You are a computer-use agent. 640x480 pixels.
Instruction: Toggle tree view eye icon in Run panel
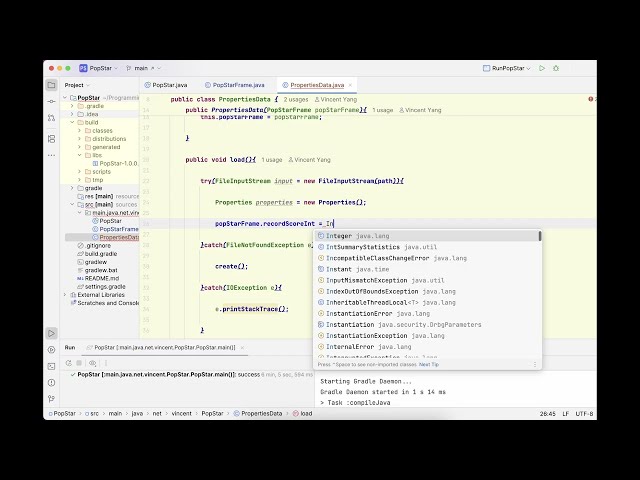(93, 363)
